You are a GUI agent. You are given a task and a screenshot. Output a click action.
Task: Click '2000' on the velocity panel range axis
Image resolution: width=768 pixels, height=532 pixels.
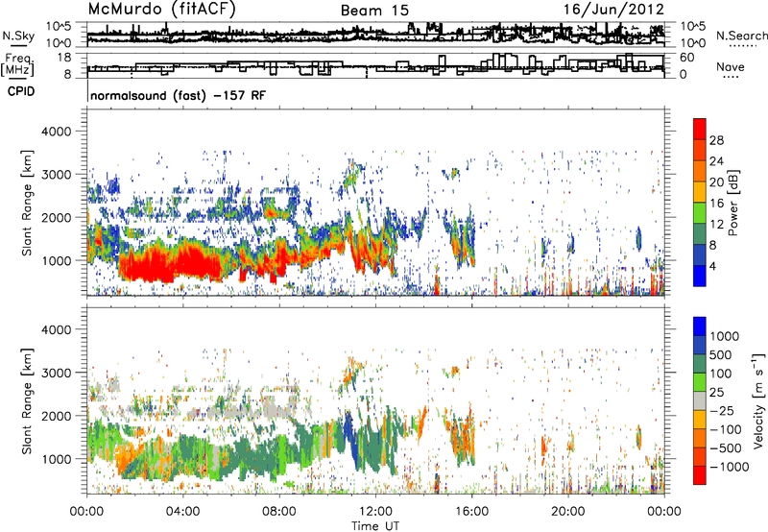coord(56,416)
